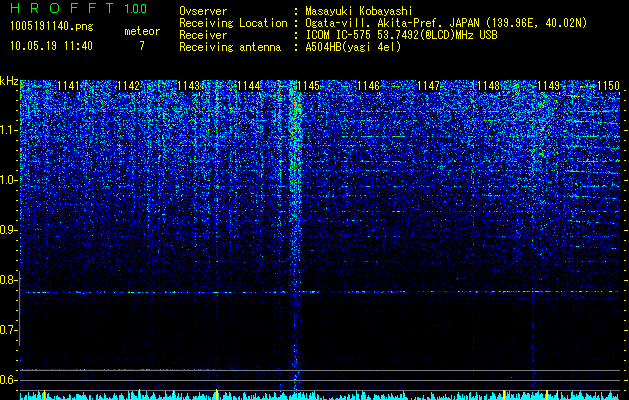This screenshot has height=400, width=629.
Task: Click the 1150 time marker
Action: 608,86
